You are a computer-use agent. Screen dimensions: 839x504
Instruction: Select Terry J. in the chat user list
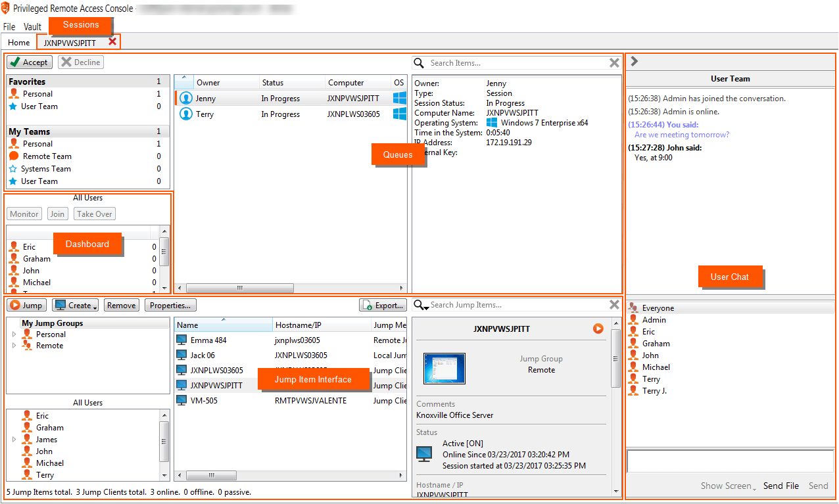tap(730, 391)
